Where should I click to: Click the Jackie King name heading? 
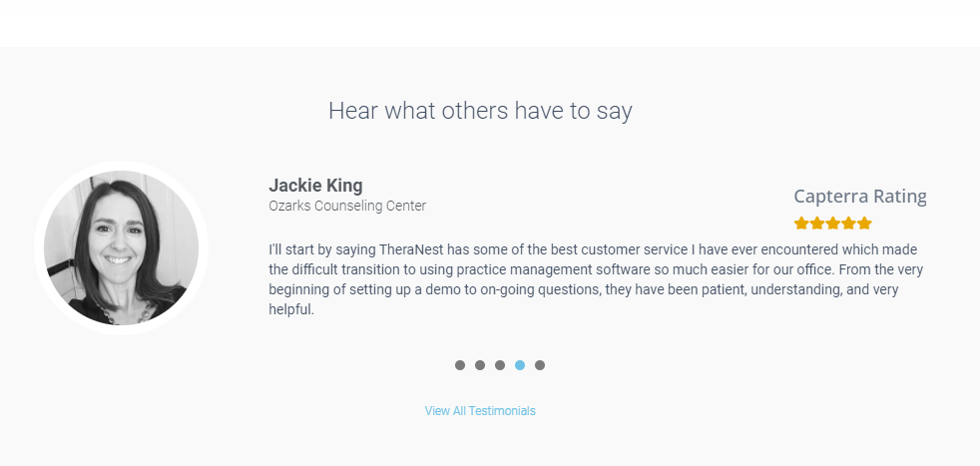point(315,186)
